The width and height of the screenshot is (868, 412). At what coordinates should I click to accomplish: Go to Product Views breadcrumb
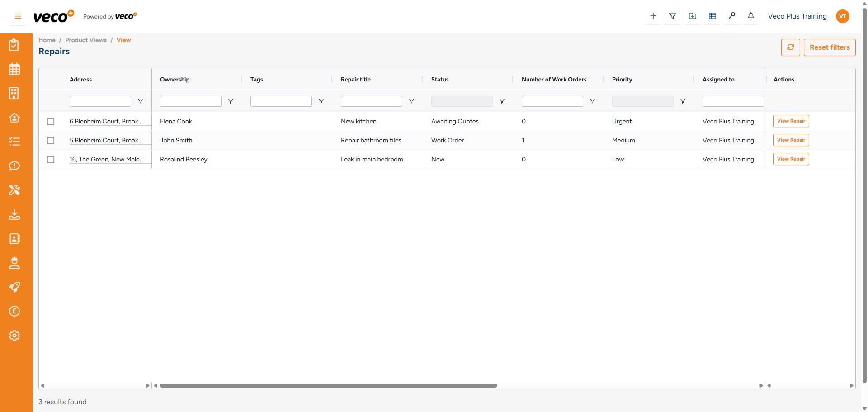[86, 40]
